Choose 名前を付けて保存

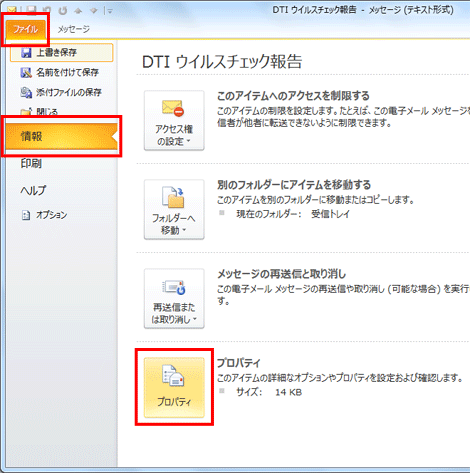pyautogui.click(x=62, y=72)
